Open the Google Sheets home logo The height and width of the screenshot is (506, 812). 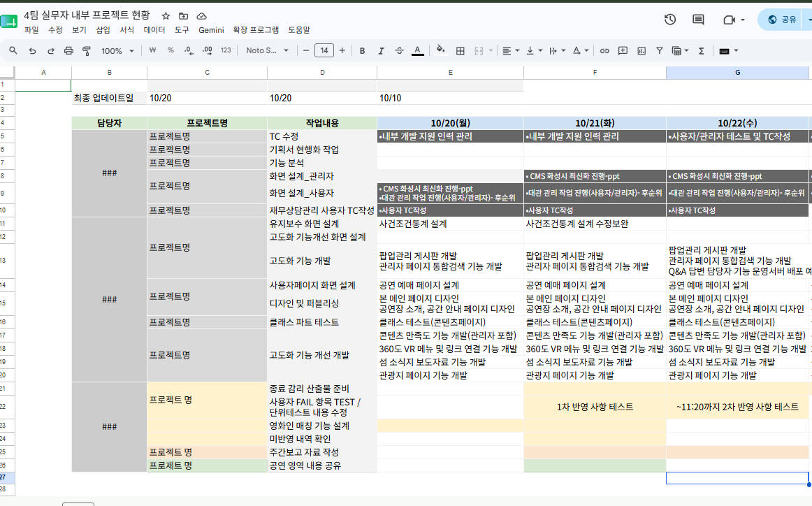(9, 22)
